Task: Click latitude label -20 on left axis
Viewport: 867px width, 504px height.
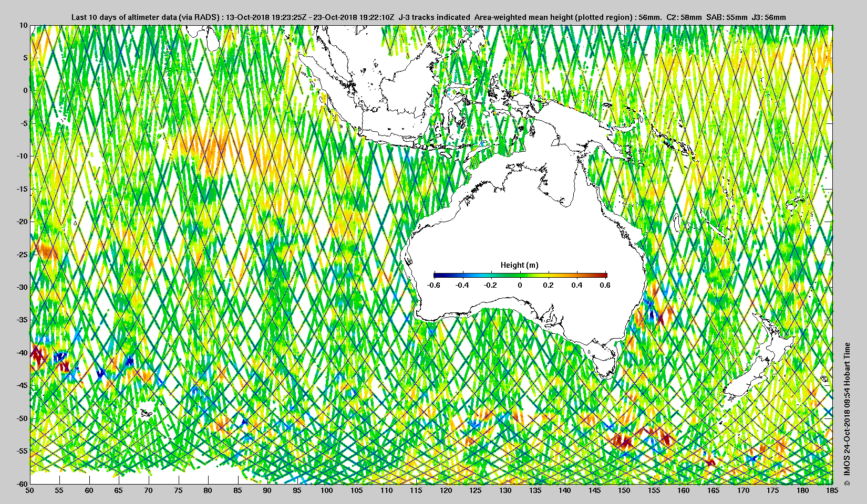Action: pos(22,222)
